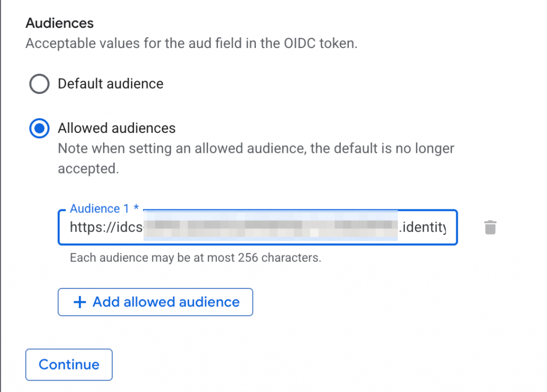Place cursor at "https://idcs" in the audience URL
This screenshot has height=392, width=547.
(106, 228)
